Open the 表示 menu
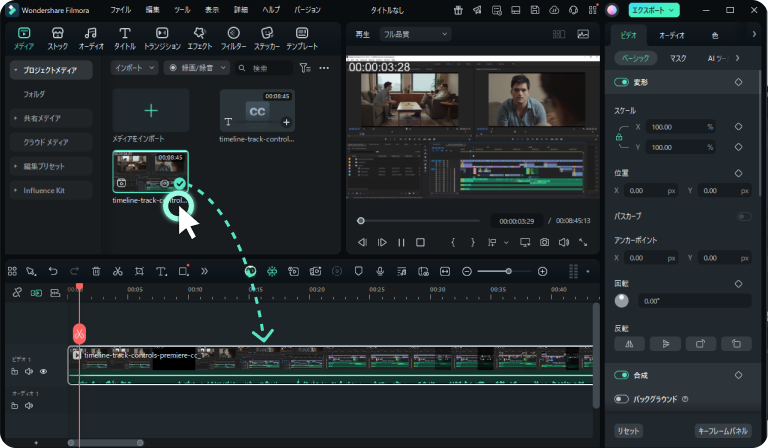The height and width of the screenshot is (448, 768). click(x=212, y=10)
